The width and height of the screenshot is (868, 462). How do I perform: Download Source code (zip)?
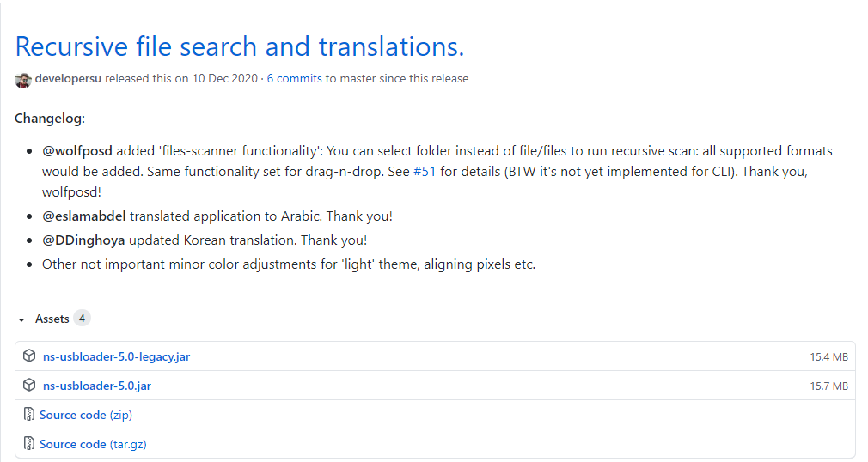tap(86, 415)
